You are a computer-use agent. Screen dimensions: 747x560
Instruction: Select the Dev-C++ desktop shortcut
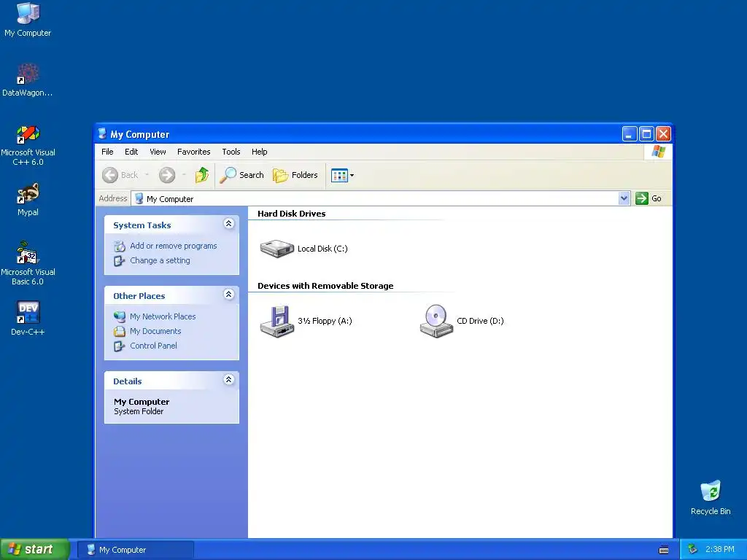(x=28, y=319)
